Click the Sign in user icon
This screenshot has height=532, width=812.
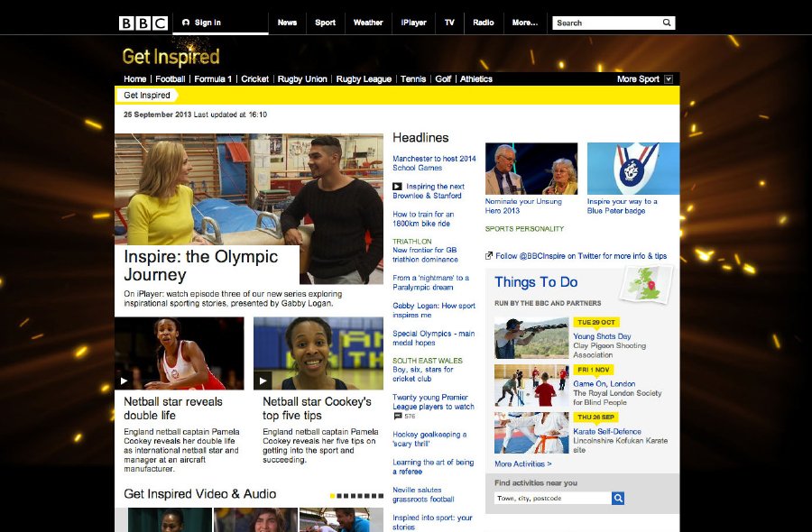point(186,23)
